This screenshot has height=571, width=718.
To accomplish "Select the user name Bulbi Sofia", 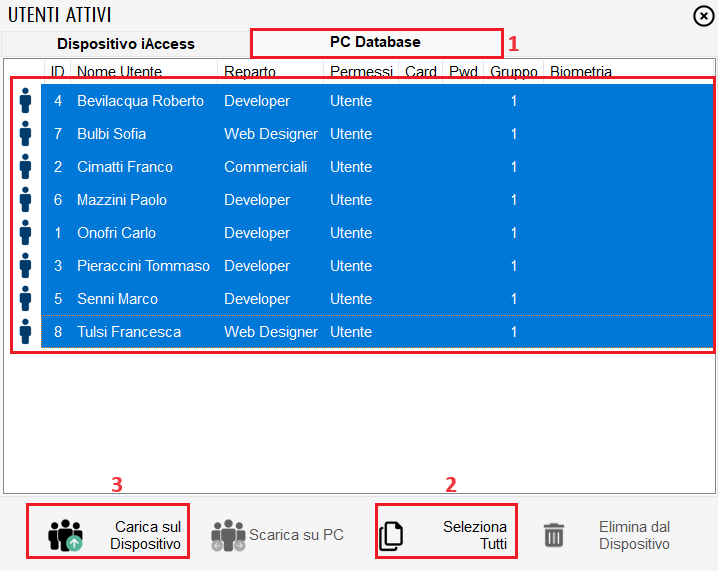I will tap(111, 134).
